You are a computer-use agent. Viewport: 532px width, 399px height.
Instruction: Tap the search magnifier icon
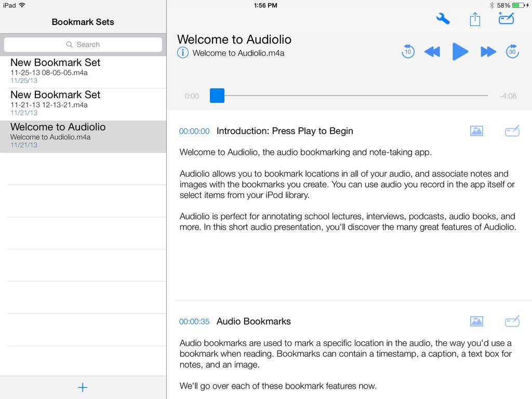(69, 45)
